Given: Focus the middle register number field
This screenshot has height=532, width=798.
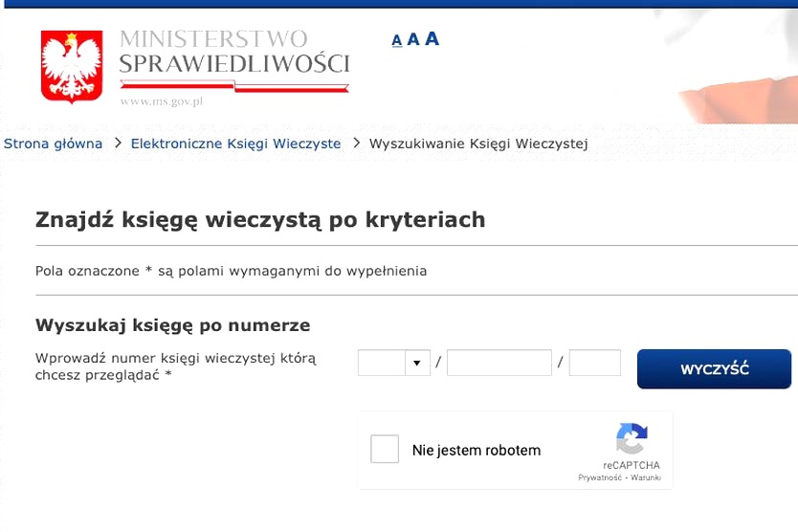Looking at the screenshot, I should click(x=499, y=363).
